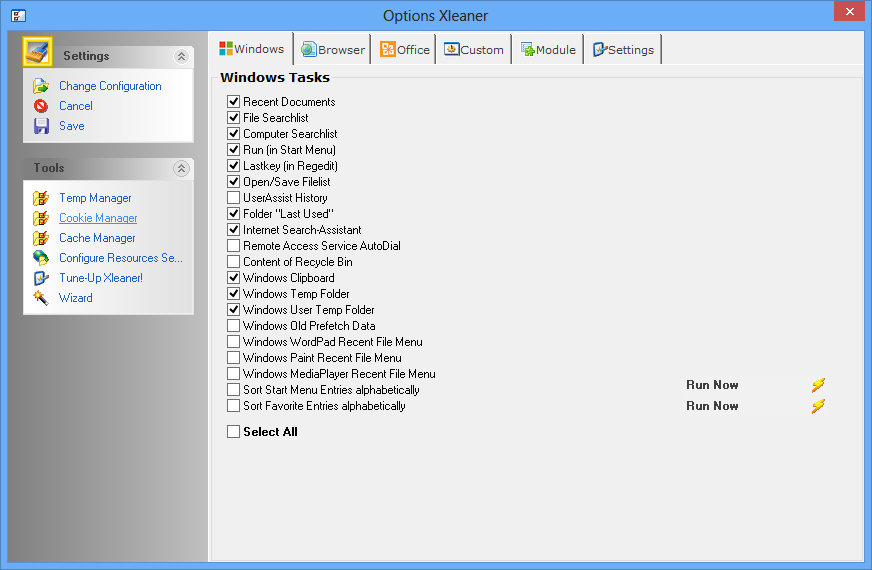This screenshot has width=872, height=570.
Task: Uncheck Windows User Temp Folder
Action: (x=234, y=310)
